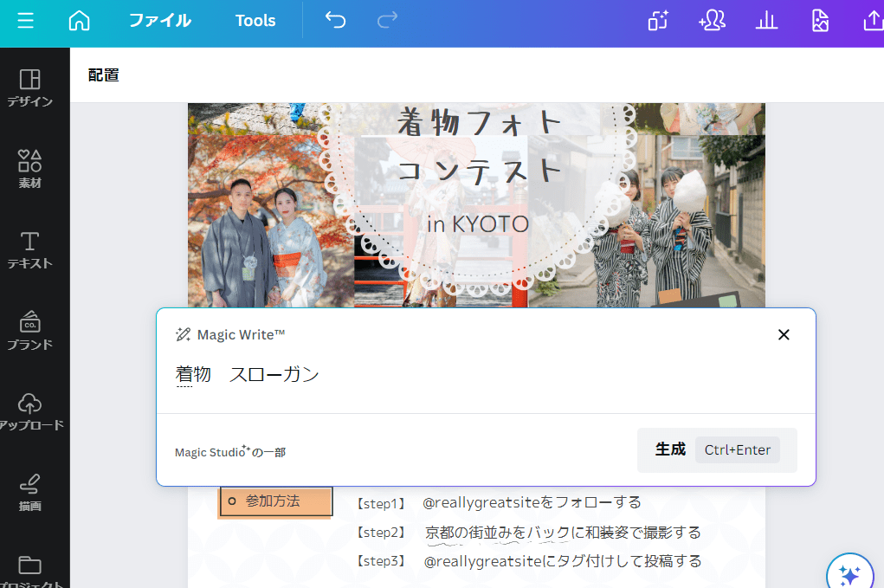Open sharing via the upload arrow icon
Image resolution: width=884 pixels, height=588 pixels.
click(x=874, y=21)
